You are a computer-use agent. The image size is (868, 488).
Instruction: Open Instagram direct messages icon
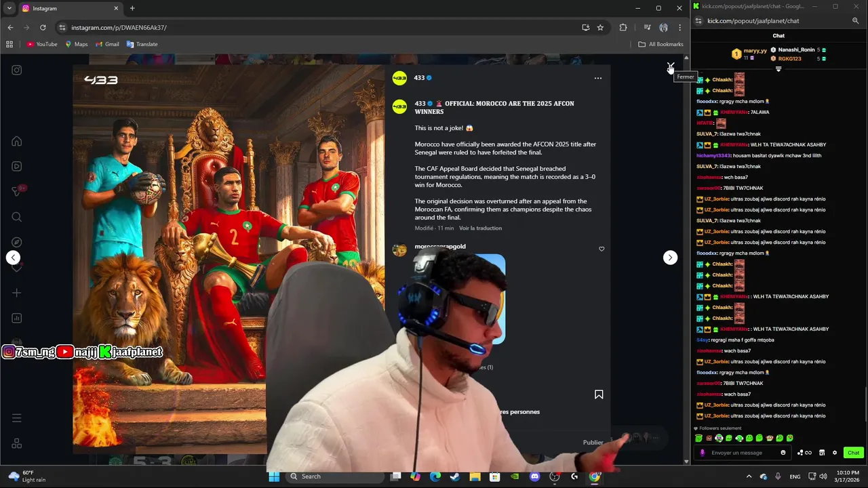coord(17,191)
